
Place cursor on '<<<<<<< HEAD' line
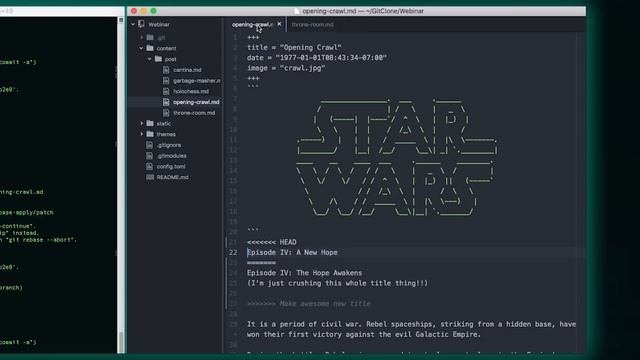271,242
